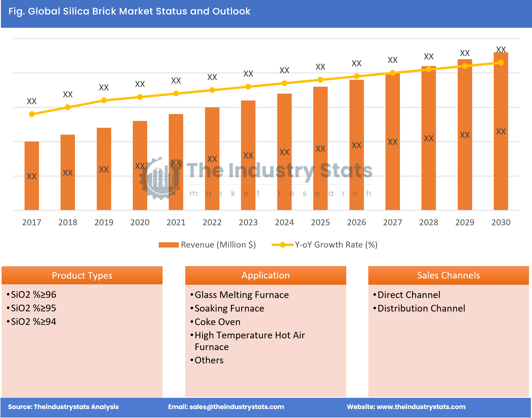Select the 2019 revenue bar
This screenshot has height=418, width=532.
[104, 169]
